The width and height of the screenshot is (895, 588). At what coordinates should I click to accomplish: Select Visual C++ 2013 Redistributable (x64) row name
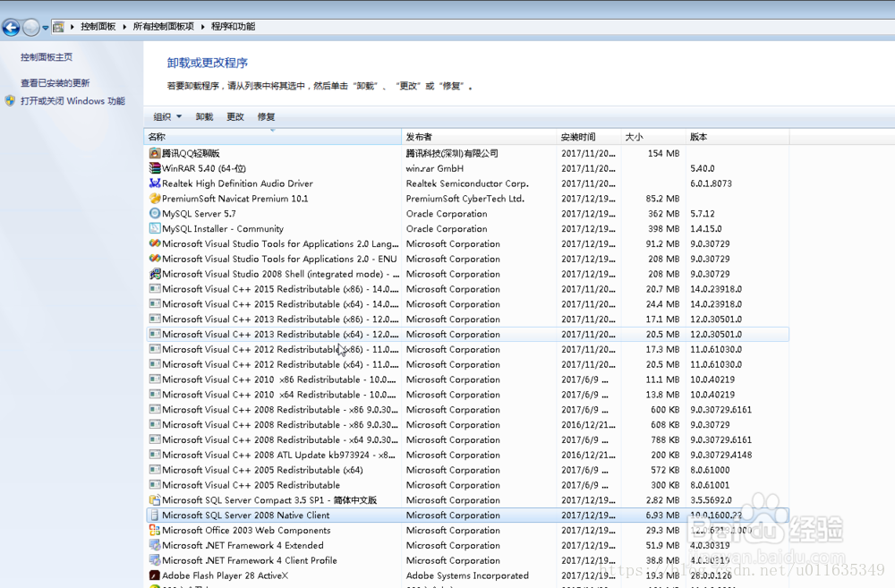click(x=280, y=334)
